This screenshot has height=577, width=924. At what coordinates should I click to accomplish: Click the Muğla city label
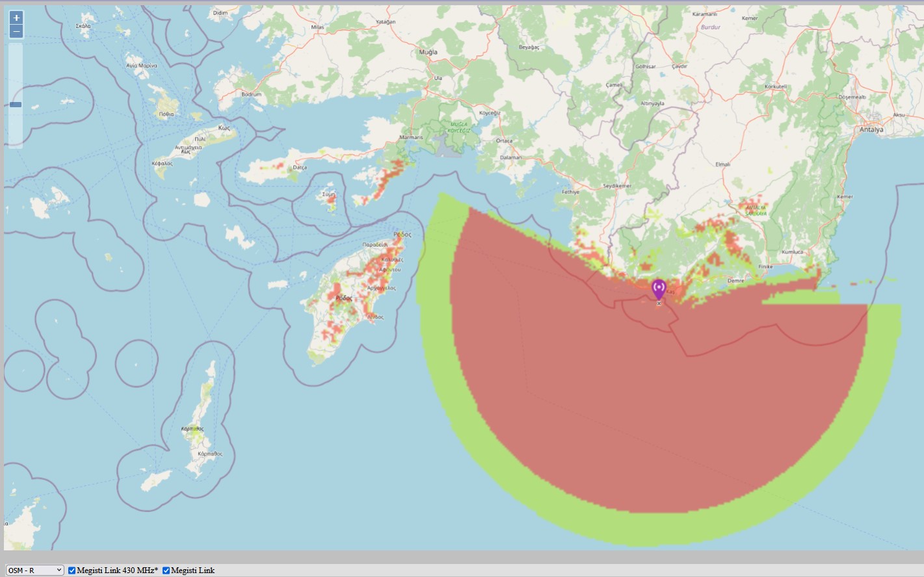click(x=428, y=52)
